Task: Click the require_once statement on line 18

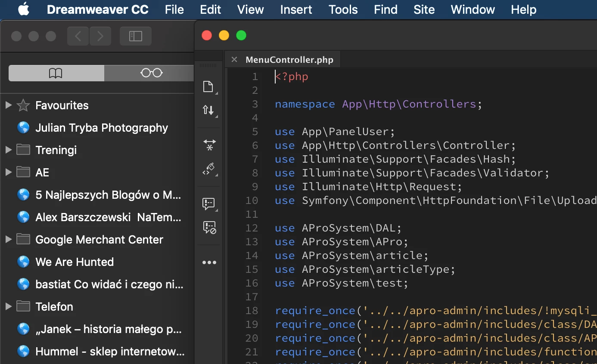Action: (435, 311)
